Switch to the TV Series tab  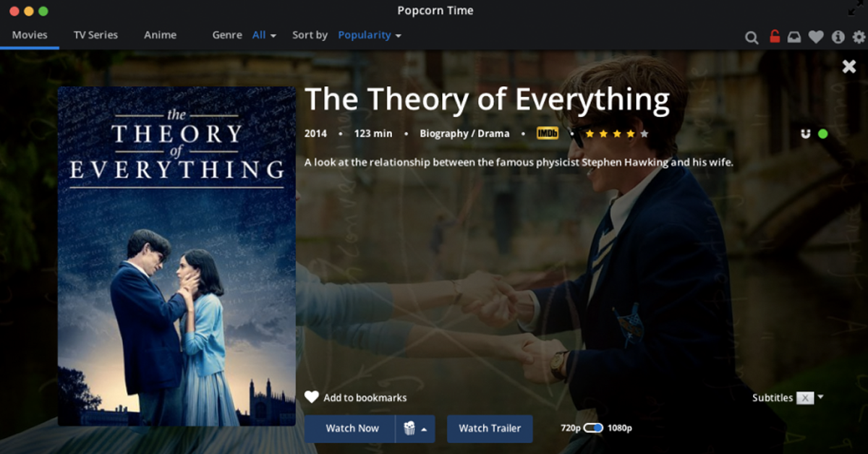[x=95, y=35]
